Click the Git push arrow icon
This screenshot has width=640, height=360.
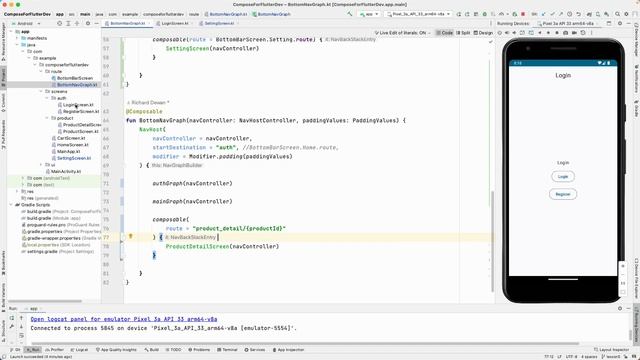click(x=561, y=14)
